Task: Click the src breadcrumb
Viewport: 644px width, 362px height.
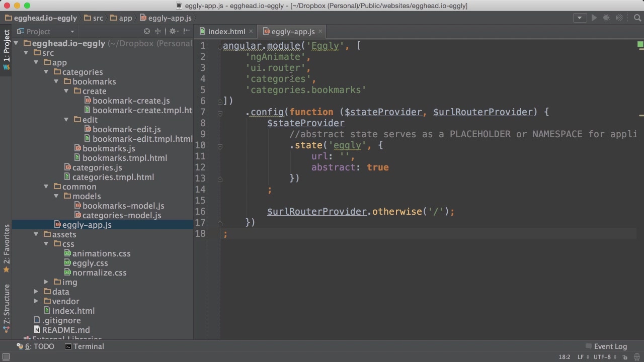Action: pos(94,18)
